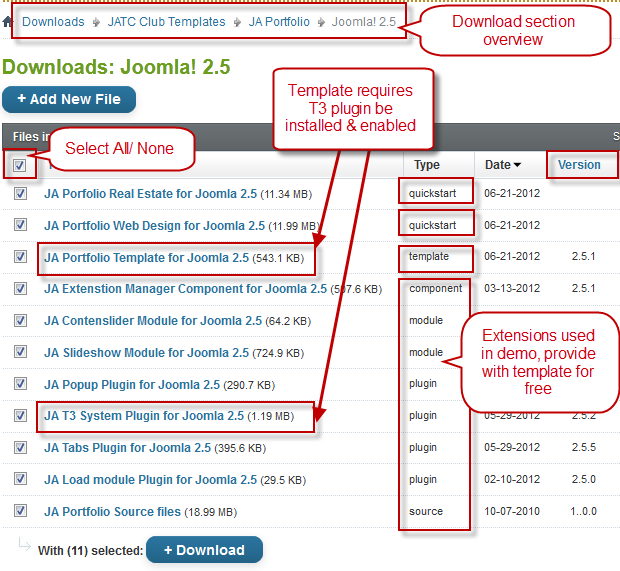Uncheck JA Portfolio Web Design checkbox
620x571 pixels.
(x=20, y=225)
